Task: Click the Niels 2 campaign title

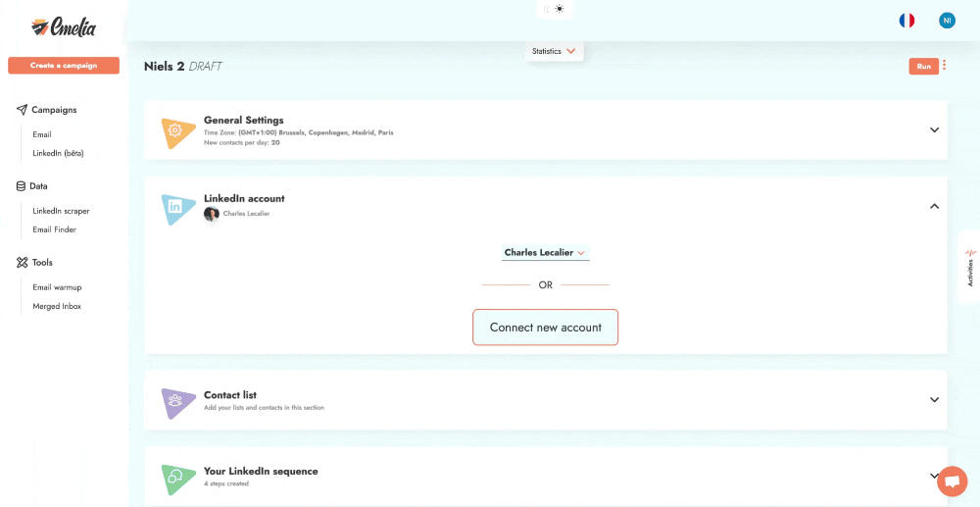Action: coord(164,67)
